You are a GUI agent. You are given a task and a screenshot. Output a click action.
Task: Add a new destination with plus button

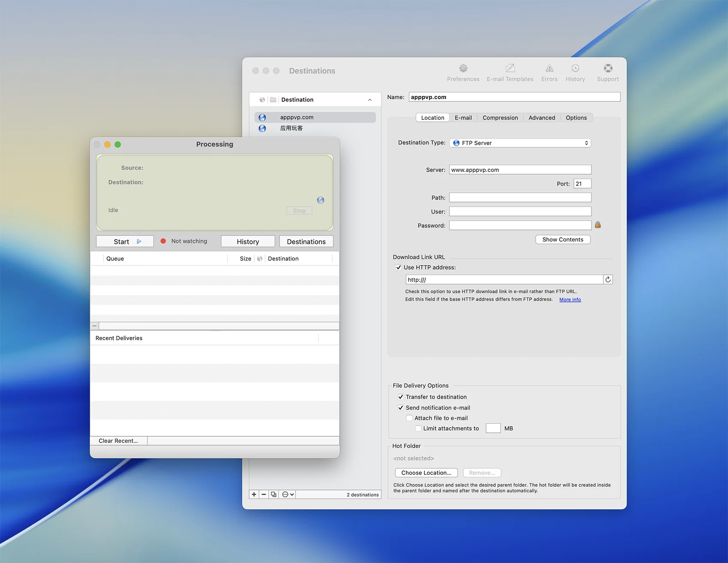[254, 494]
